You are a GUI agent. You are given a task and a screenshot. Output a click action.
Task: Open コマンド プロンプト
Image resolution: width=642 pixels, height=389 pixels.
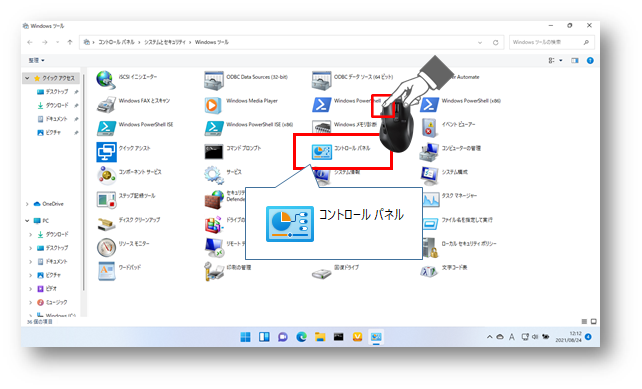[x=233, y=151]
